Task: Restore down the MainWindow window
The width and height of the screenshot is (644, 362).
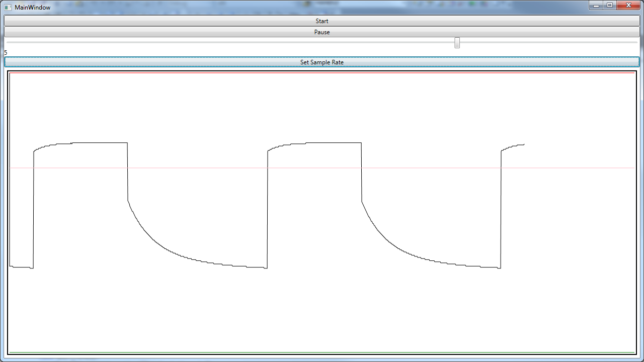Action: pyautogui.click(x=610, y=6)
